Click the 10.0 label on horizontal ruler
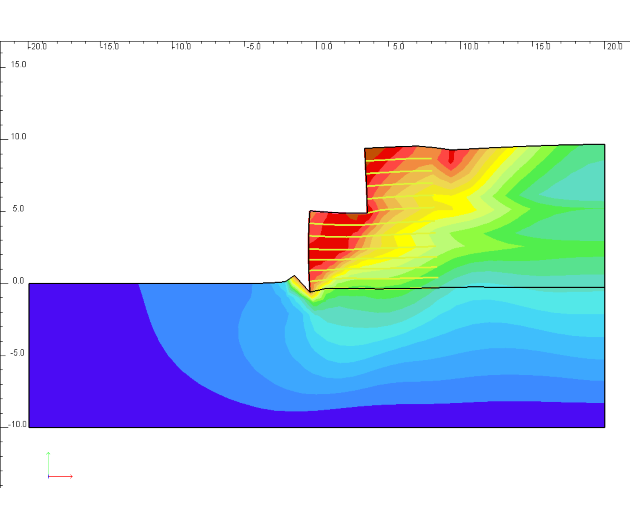 [470, 47]
